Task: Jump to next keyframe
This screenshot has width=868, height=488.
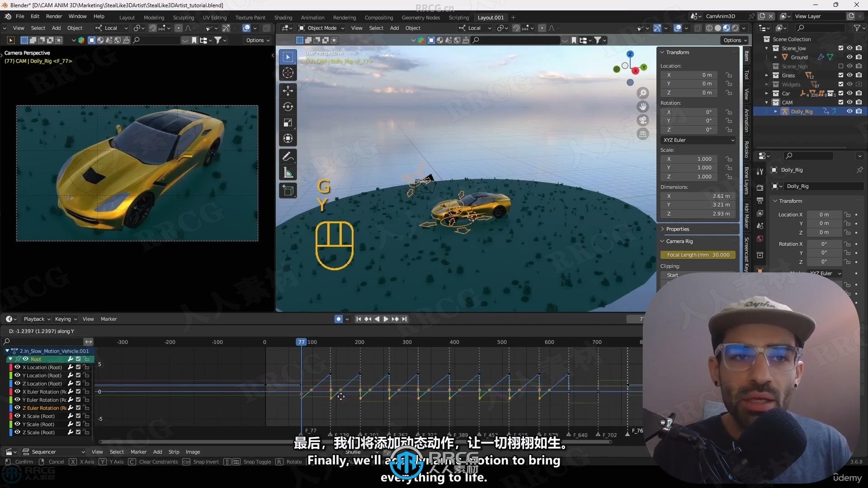Action: point(395,319)
